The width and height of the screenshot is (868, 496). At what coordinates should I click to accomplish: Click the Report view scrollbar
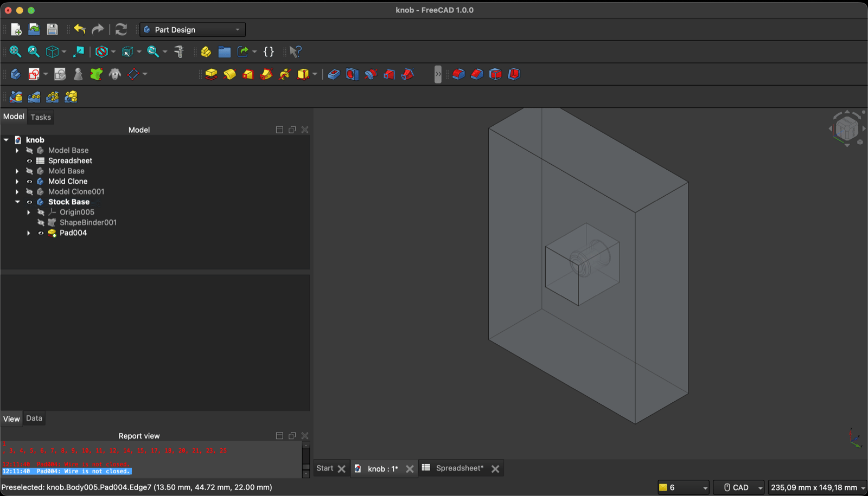click(306, 459)
